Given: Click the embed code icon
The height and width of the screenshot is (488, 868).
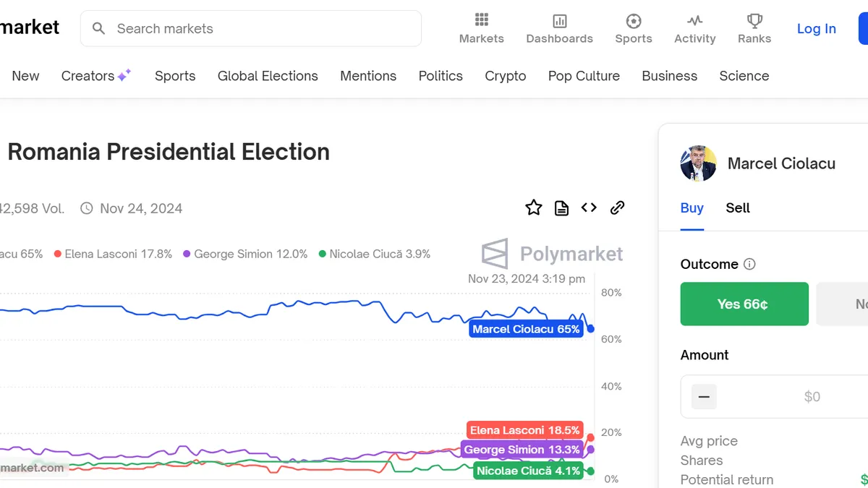Looking at the screenshot, I should pyautogui.click(x=589, y=208).
